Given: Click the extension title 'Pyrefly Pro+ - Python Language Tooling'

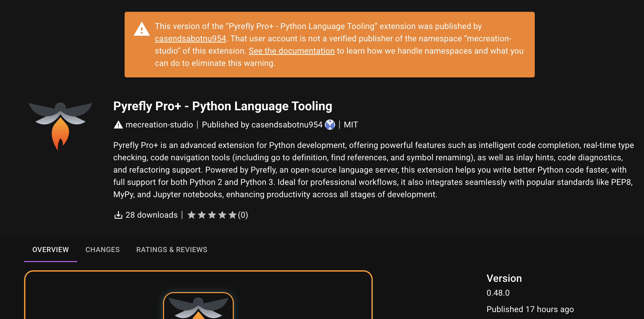Looking at the screenshot, I should [x=223, y=106].
